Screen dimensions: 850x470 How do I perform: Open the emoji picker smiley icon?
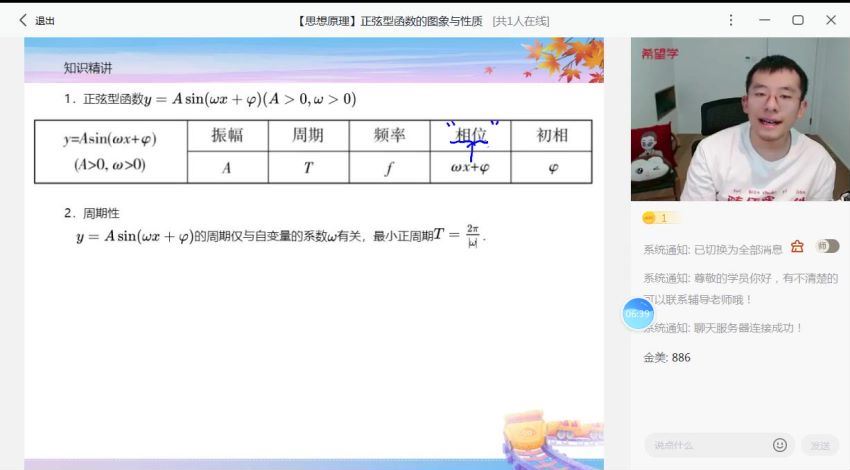click(x=780, y=445)
